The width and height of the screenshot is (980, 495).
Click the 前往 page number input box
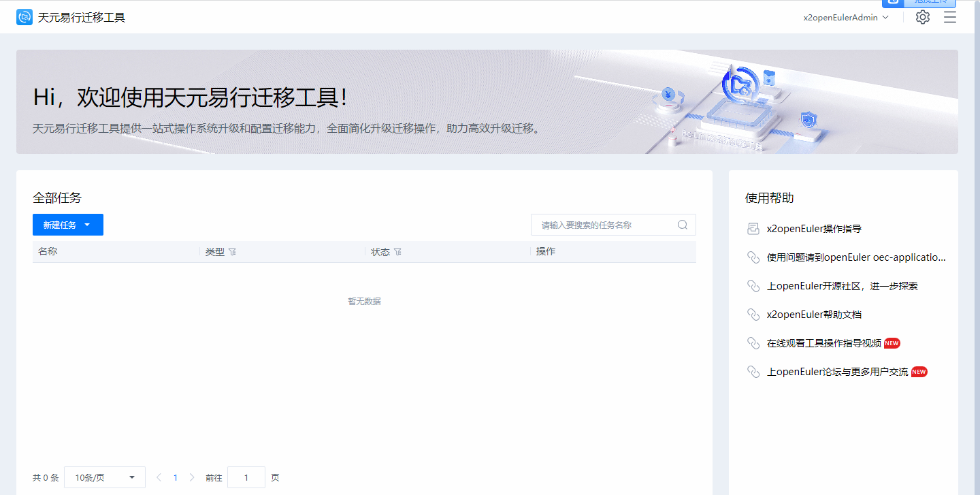tap(246, 477)
